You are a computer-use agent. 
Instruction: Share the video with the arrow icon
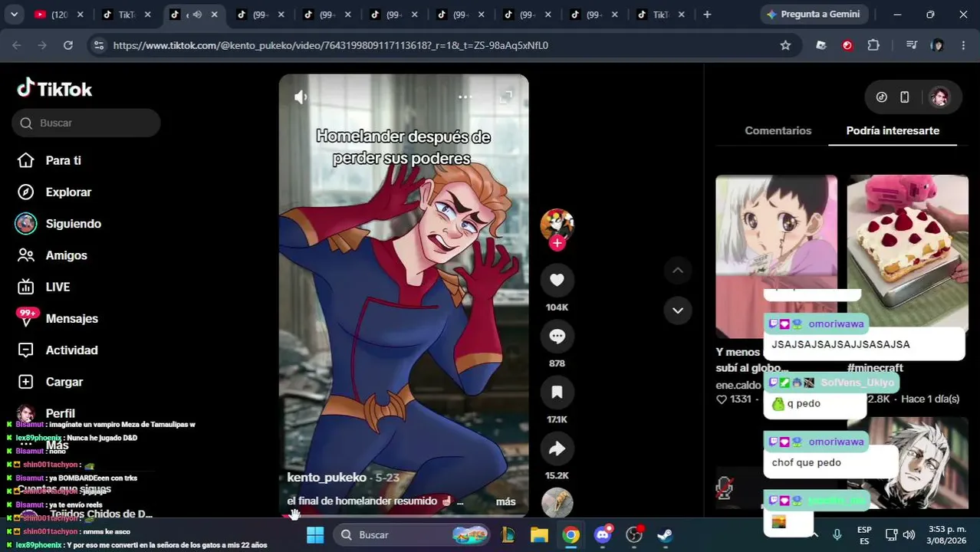557,449
